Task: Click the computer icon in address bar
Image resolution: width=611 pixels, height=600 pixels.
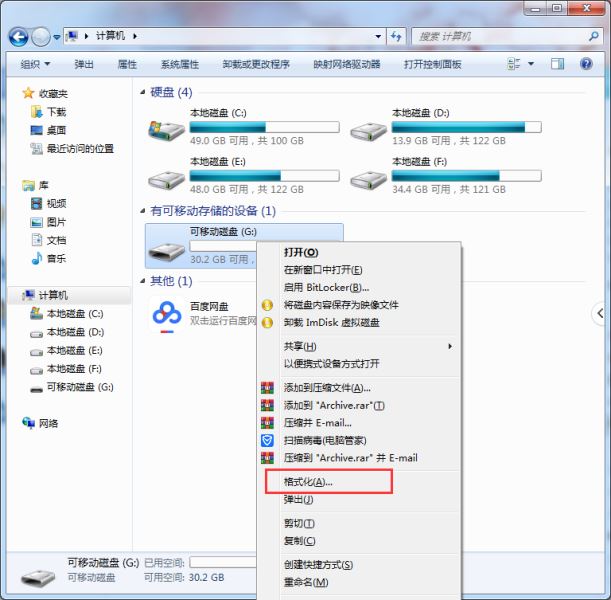Action: (x=72, y=36)
